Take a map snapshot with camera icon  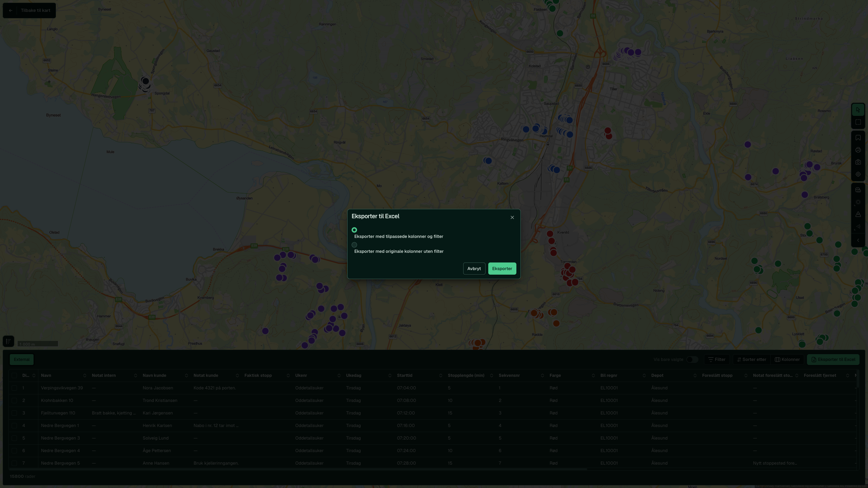click(858, 162)
